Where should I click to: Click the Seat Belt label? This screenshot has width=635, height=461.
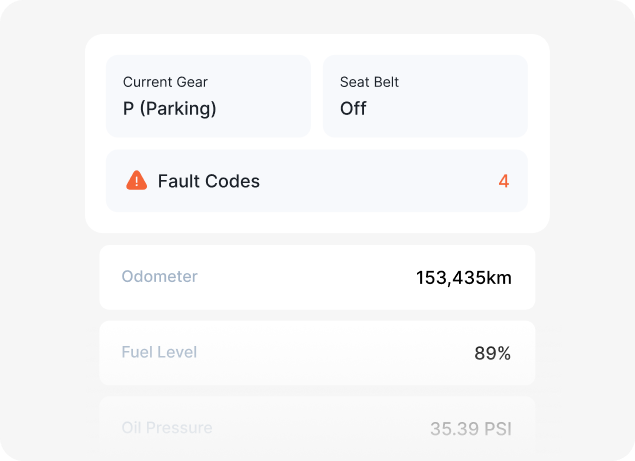coord(369,82)
